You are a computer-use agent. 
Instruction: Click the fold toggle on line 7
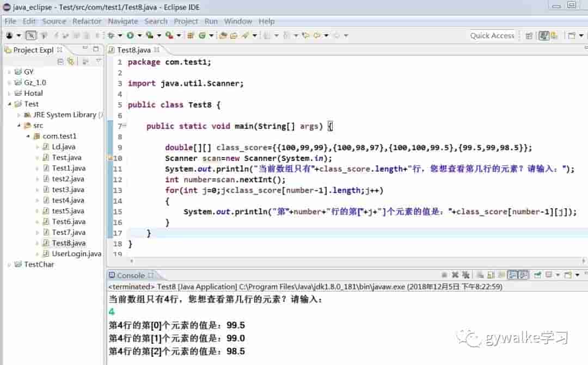pos(124,126)
